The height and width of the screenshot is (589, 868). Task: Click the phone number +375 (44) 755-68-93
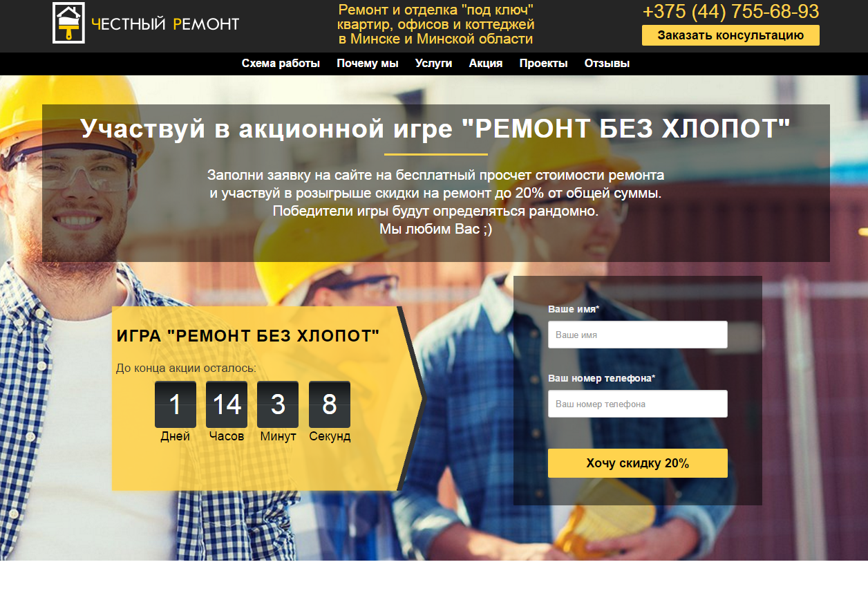[x=730, y=12]
